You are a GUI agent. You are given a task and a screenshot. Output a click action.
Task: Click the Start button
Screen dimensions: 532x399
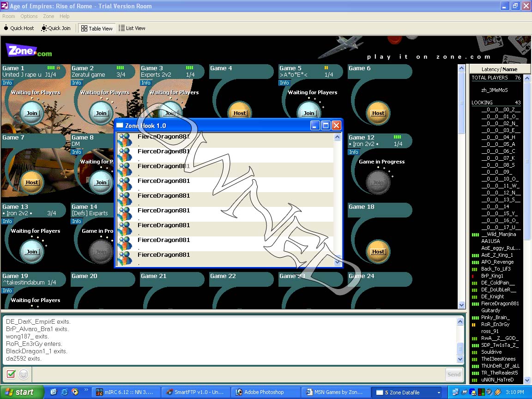pos(21,392)
